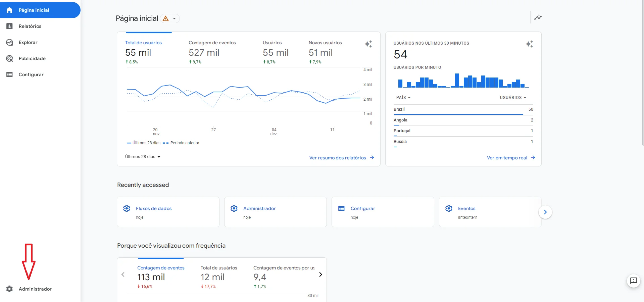Open the Ver resumo dos relatórios link

tap(338, 158)
